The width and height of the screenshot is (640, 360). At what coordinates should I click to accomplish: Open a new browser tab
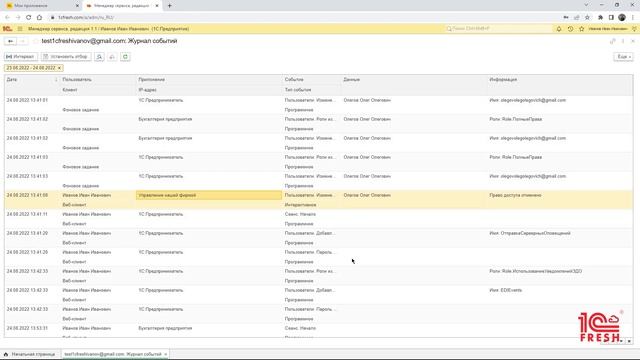coord(169,6)
